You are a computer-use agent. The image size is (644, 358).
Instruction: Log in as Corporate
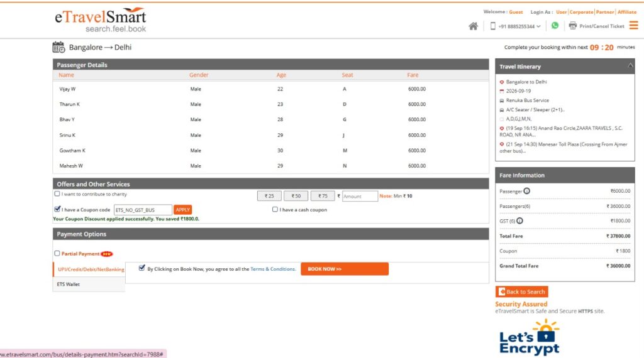click(x=582, y=12)
